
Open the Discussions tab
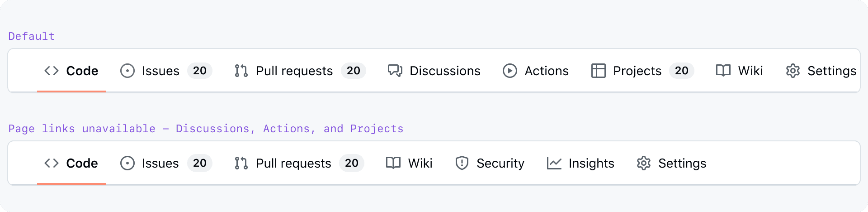click(445, 71)
